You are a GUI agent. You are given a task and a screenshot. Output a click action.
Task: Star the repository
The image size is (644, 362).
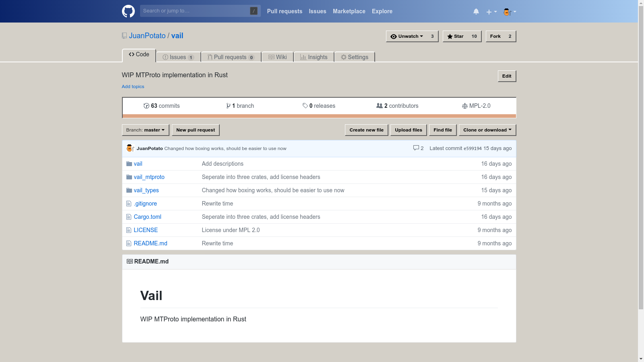pos(455,36)
